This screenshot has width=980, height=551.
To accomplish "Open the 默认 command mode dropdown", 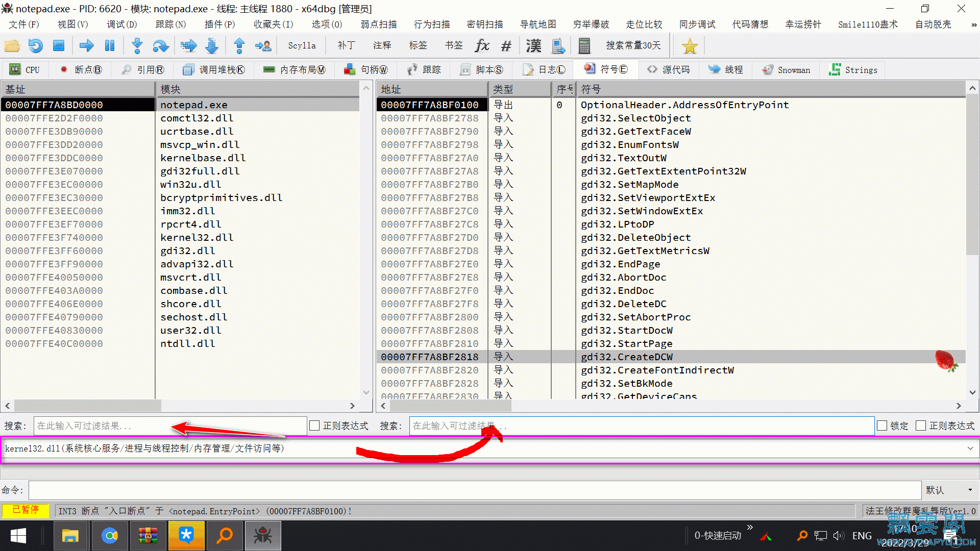I will (x=949, y=490).
